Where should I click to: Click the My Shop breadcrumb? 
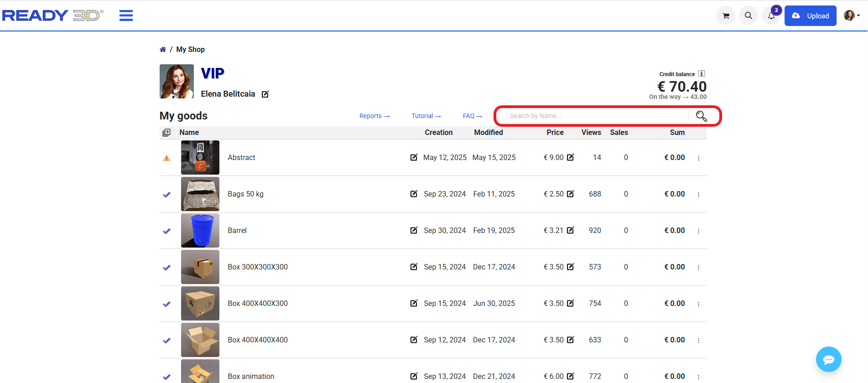tap(191, 49)
